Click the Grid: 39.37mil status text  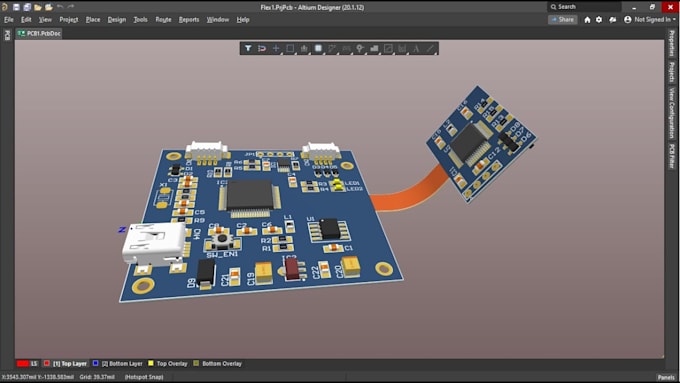click(97, 377)
